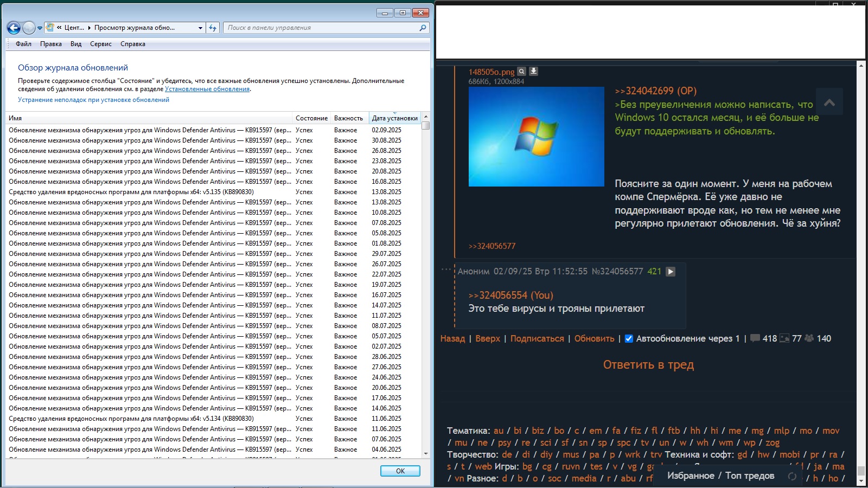868x488 pixels.
Task: Click the Control Panel icon in the address bar
Action: pyautogui.click(x=49, y=28)
